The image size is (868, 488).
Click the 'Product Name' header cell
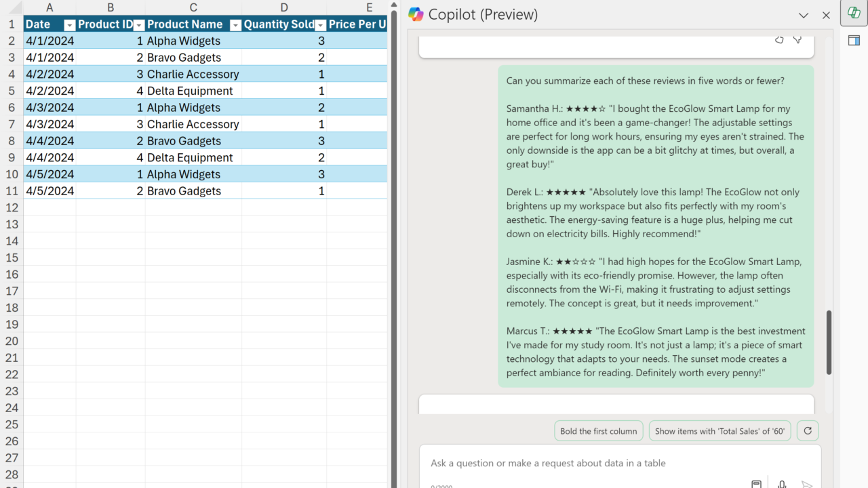click(193, 24)
